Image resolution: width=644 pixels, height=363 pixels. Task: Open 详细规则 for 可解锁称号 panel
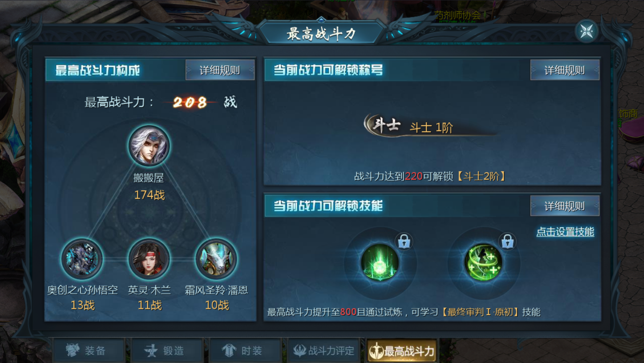pos(565,70)
